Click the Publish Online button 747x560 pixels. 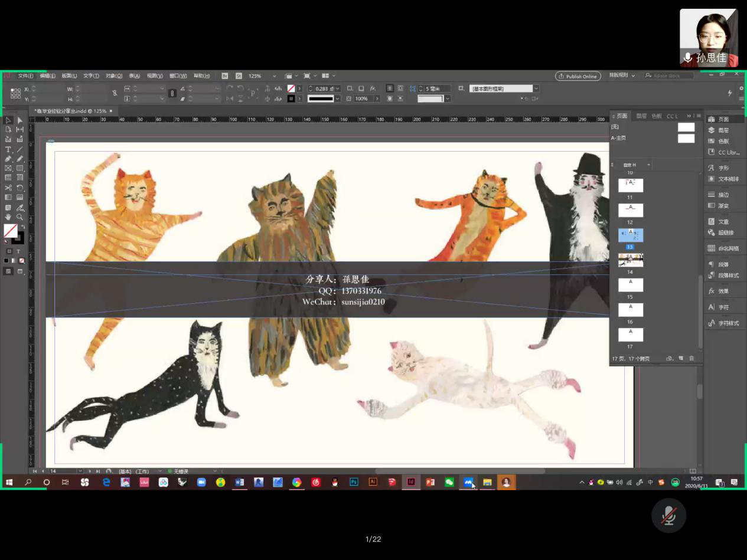pyautogui.click(x=578, y=76)
